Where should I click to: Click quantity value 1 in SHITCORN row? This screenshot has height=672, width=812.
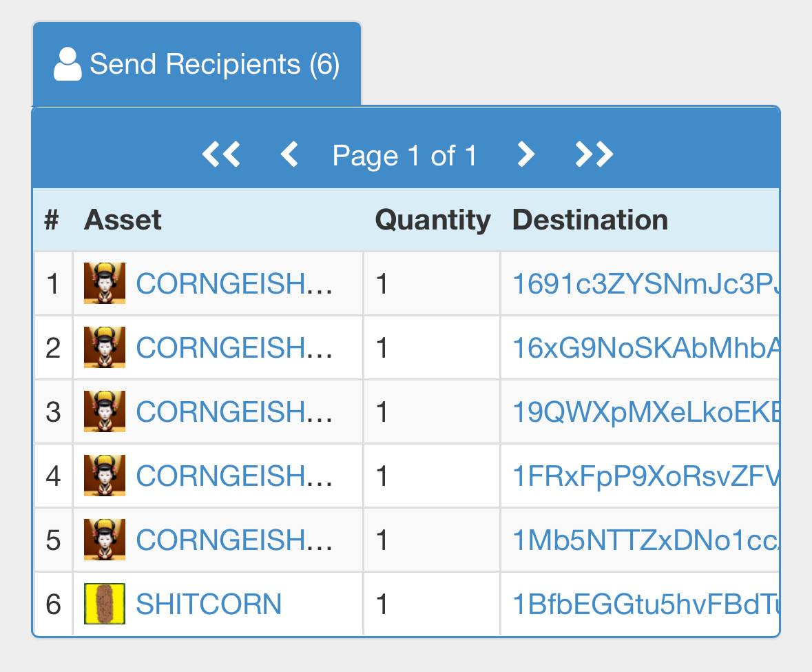tap(382, 604)
